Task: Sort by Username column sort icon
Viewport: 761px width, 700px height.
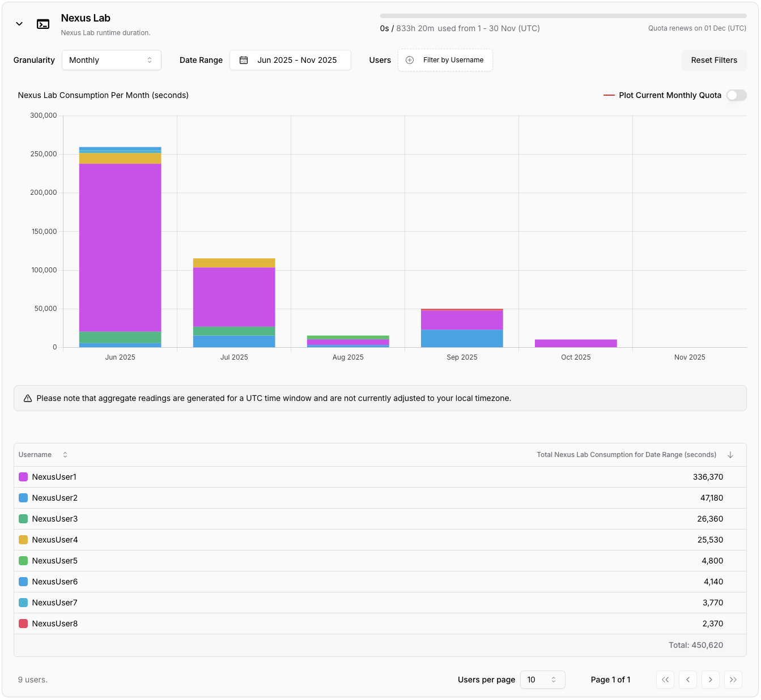Action: (65, 455)
